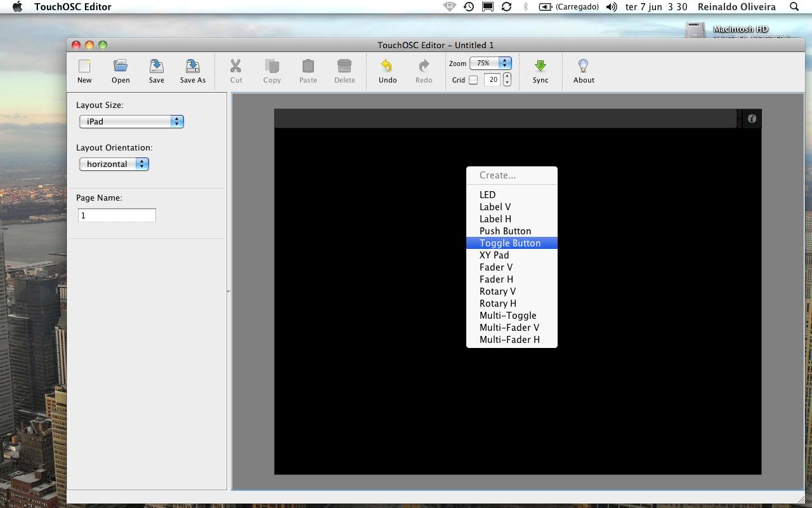Click the Copy toolbar icon
Viewport: 812px width, 508px height.
tap(272, 66)
